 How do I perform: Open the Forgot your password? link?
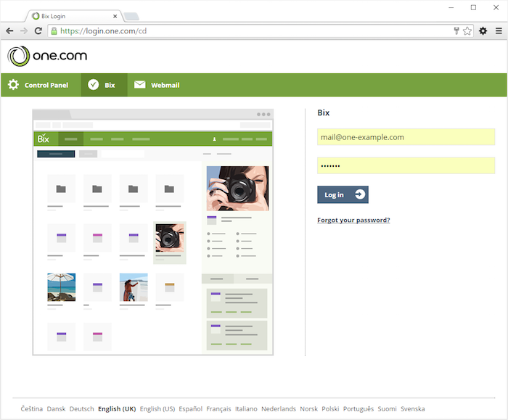[x=353, y=221]
